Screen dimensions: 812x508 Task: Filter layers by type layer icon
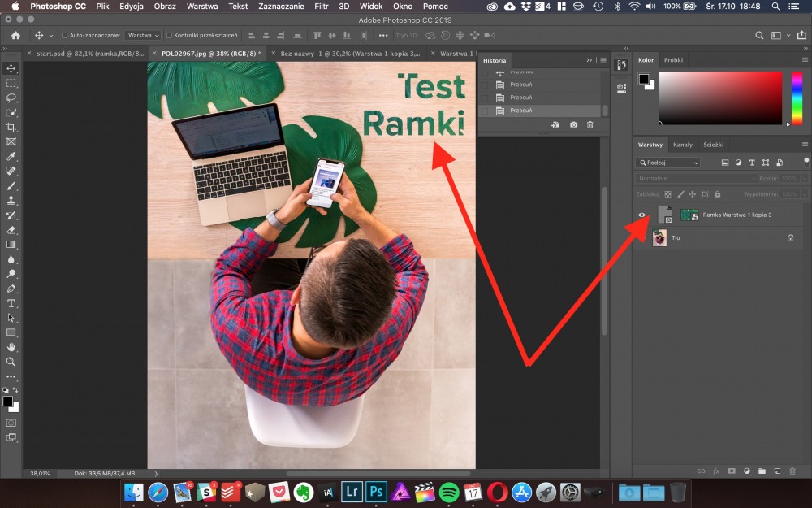click(752, 163)
